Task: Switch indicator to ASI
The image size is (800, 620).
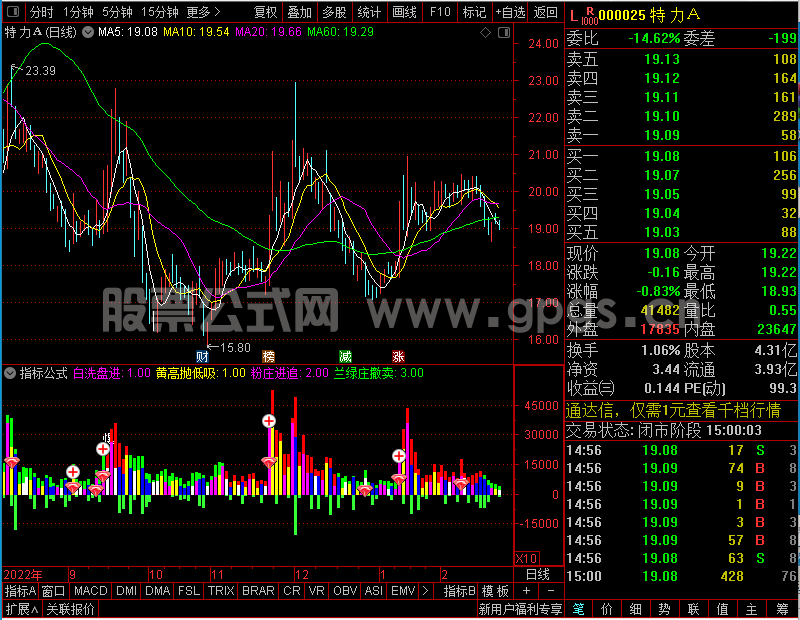Action: click(373, 591)
